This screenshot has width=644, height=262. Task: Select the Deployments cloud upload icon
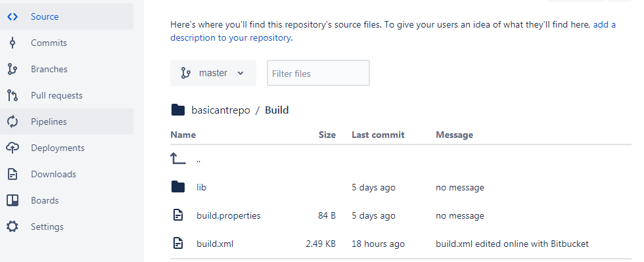tap(12, 148)
